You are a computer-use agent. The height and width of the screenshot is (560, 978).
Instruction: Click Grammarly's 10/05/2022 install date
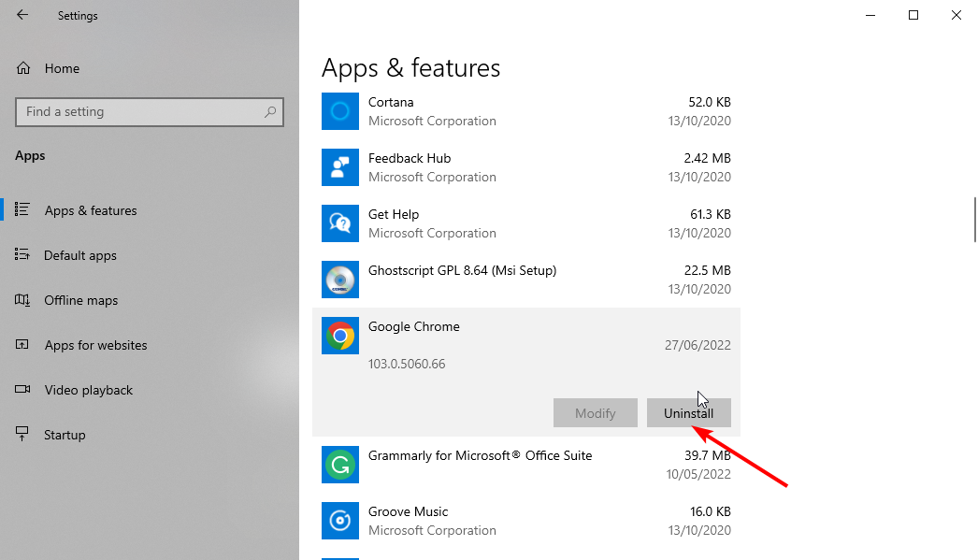point(698,475)
